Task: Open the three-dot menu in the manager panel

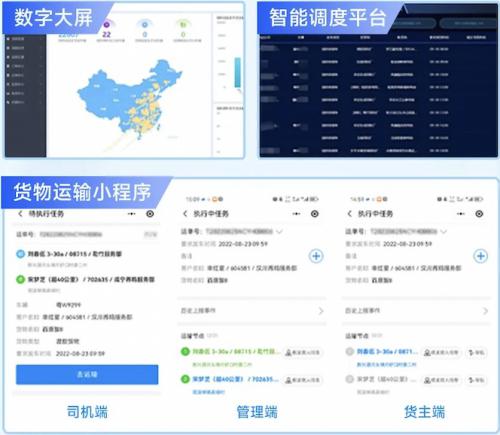Action: pyautogui.click(x=296, y=214)
